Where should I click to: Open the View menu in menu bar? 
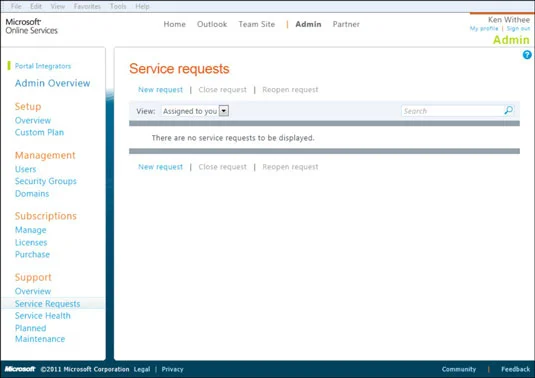click(58, 6)
